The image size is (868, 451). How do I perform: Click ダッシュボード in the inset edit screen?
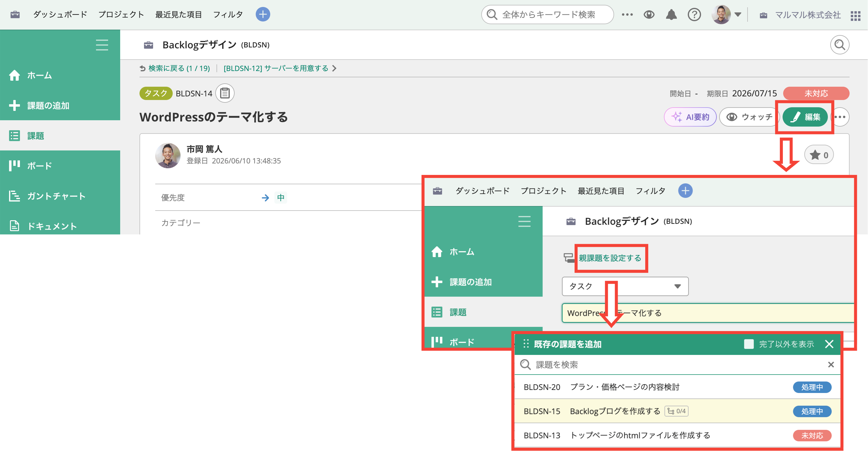(482, 191)
